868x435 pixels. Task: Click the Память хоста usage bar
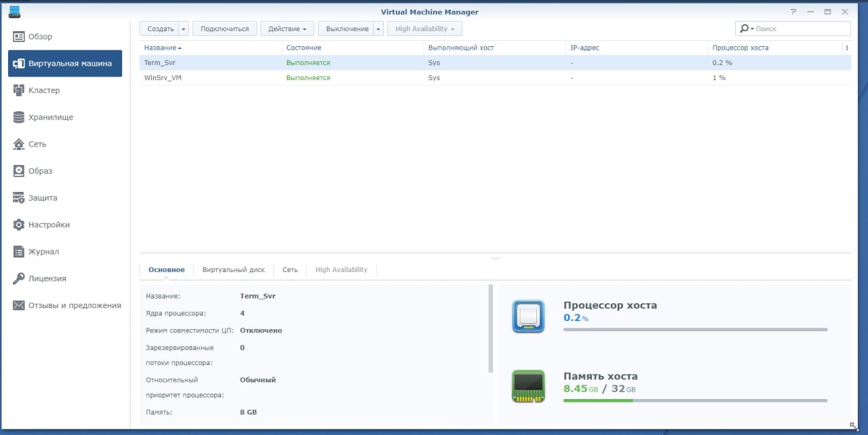pos(695,400)
